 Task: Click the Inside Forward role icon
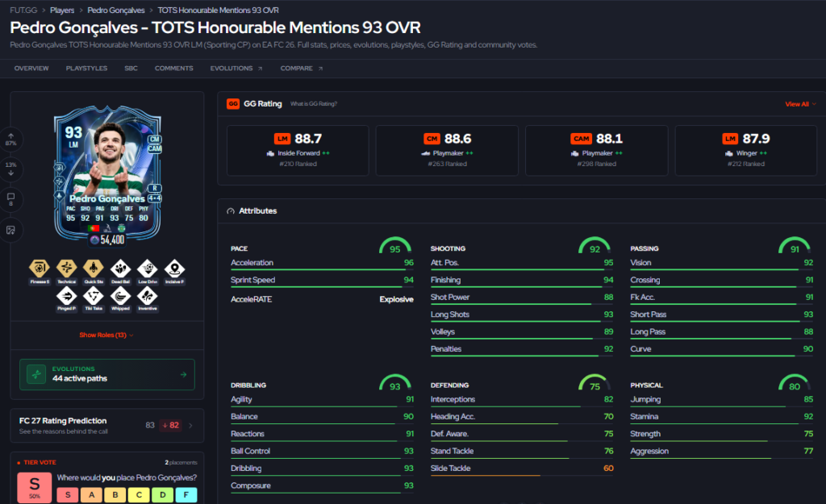270,153
